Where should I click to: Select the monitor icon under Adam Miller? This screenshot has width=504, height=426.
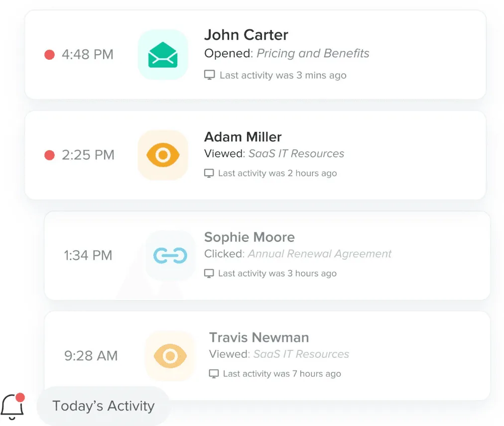210,173
